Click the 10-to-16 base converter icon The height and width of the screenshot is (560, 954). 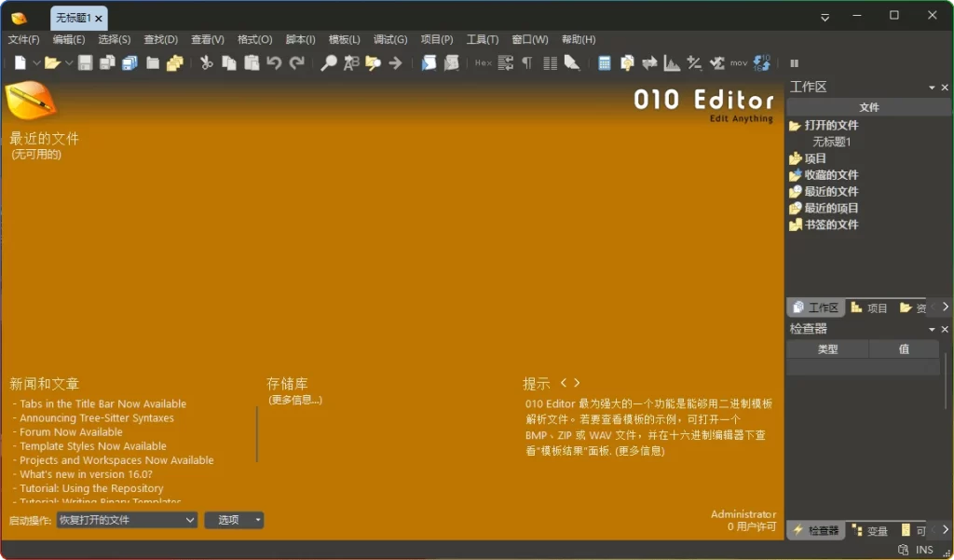[x=762, y=62]
